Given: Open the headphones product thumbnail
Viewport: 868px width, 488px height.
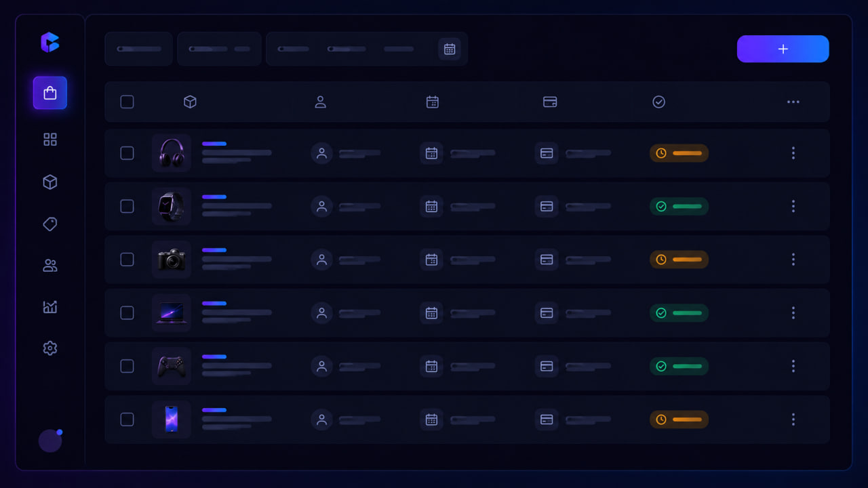Looking at the screenshot, I should 172,153.
